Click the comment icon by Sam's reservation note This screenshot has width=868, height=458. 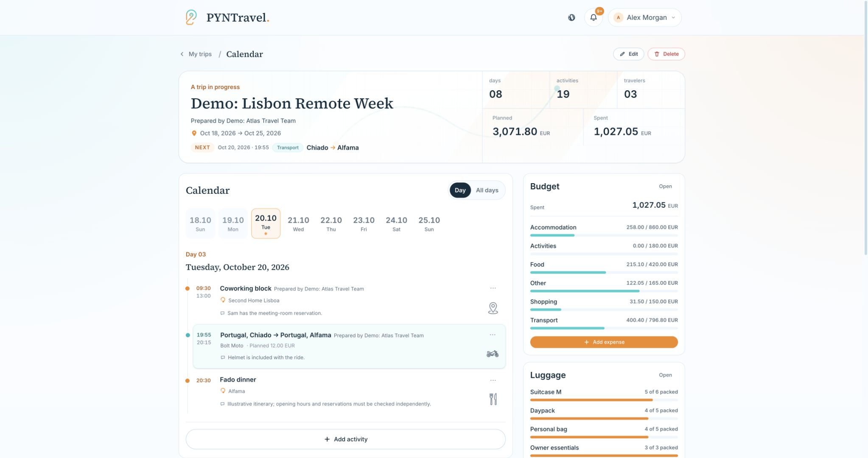pyautogui.click(x=222, y=313)
